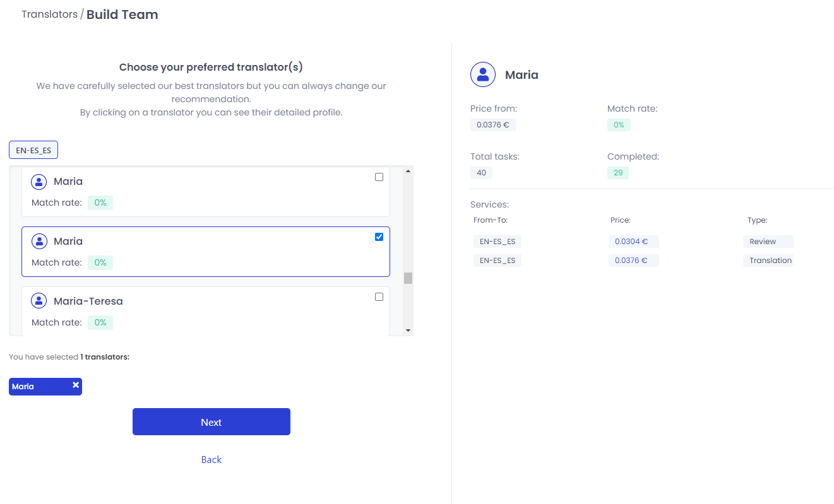The image size is (834, 504).
Task: Remove Maria chip using its X icon
Action: point(76,385)
